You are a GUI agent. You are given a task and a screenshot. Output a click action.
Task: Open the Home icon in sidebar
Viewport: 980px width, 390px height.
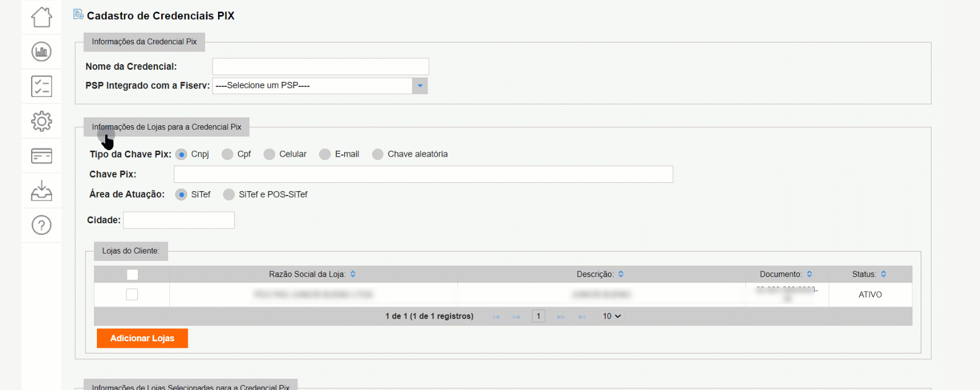tap(42, 17)
